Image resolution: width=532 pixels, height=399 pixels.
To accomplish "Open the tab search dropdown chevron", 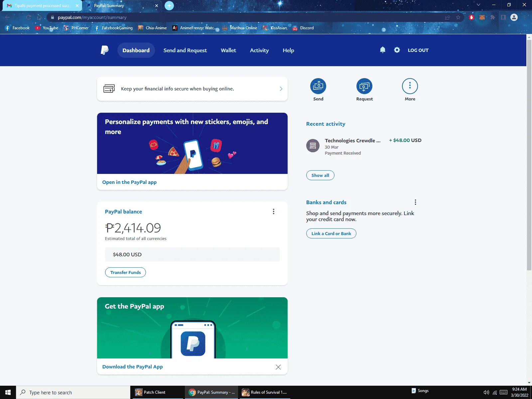I will [478, 5].
